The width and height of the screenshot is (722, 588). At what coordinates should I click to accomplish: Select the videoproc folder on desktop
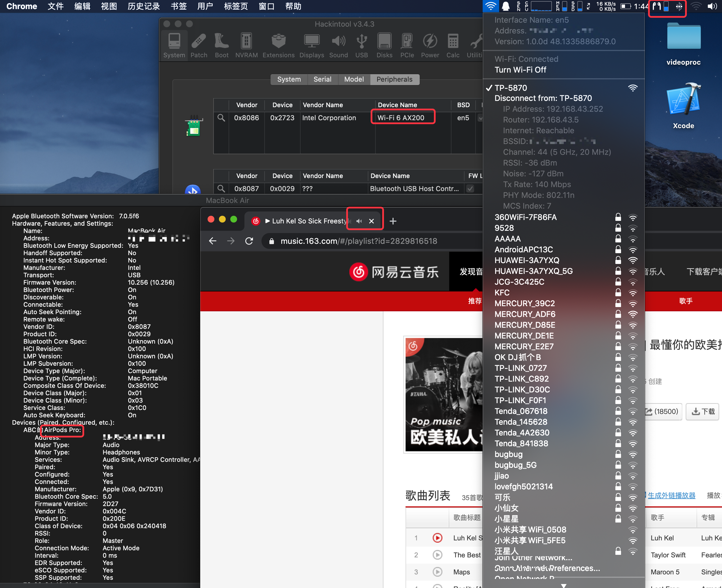point(683,43)
